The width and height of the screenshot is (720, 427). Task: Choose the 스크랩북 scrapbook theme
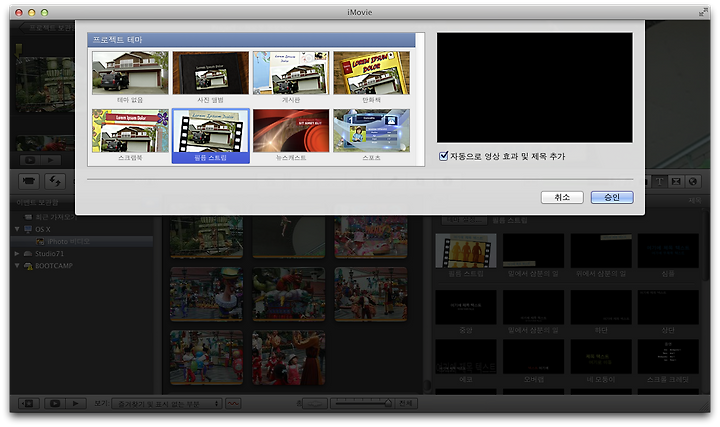130,131
